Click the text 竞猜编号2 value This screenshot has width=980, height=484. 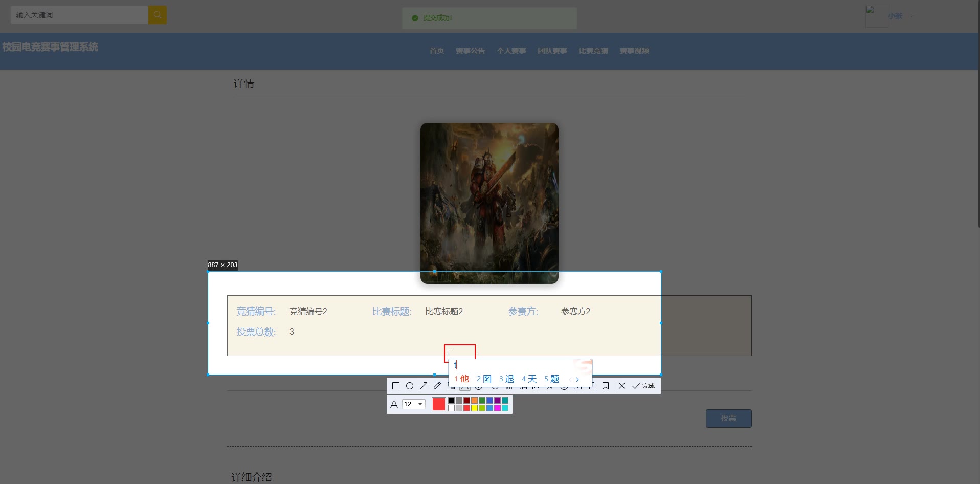tap(308, 311)
